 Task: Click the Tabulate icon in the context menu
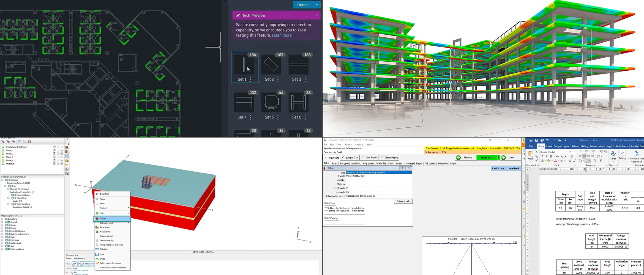(x=97, y=249)
